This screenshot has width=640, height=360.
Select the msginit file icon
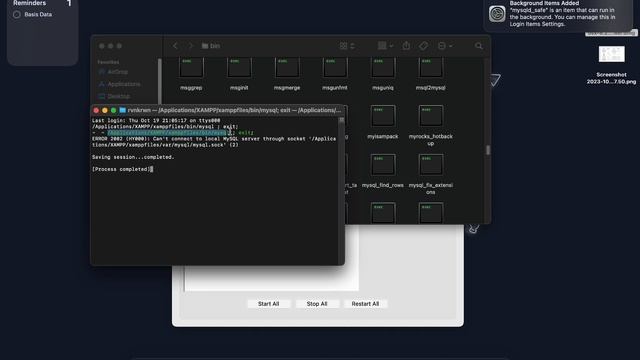coord(239,68)
